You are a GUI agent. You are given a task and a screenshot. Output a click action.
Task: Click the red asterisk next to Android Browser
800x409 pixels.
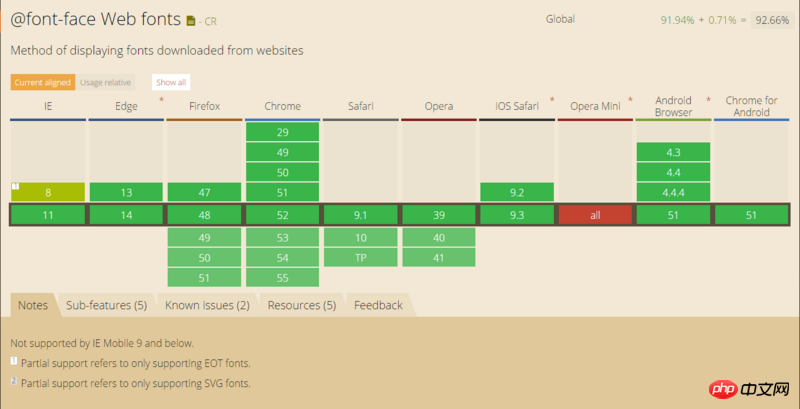click(x=708, y=99)
